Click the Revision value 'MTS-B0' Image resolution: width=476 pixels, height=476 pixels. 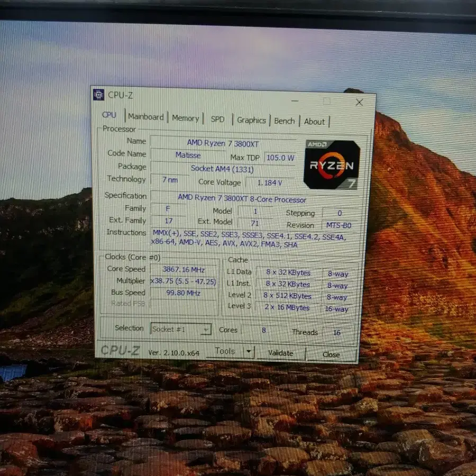tap(339, 225)
